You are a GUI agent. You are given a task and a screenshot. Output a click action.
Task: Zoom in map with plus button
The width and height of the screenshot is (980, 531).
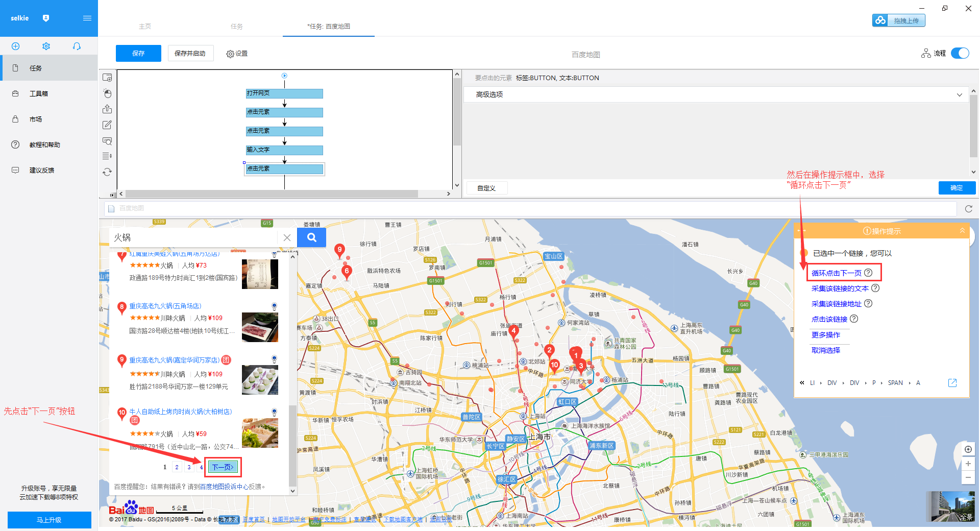click(x=968, y=464)
